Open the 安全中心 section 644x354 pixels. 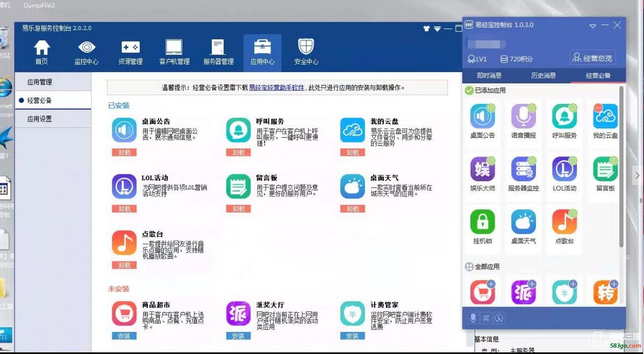[306, 53]
